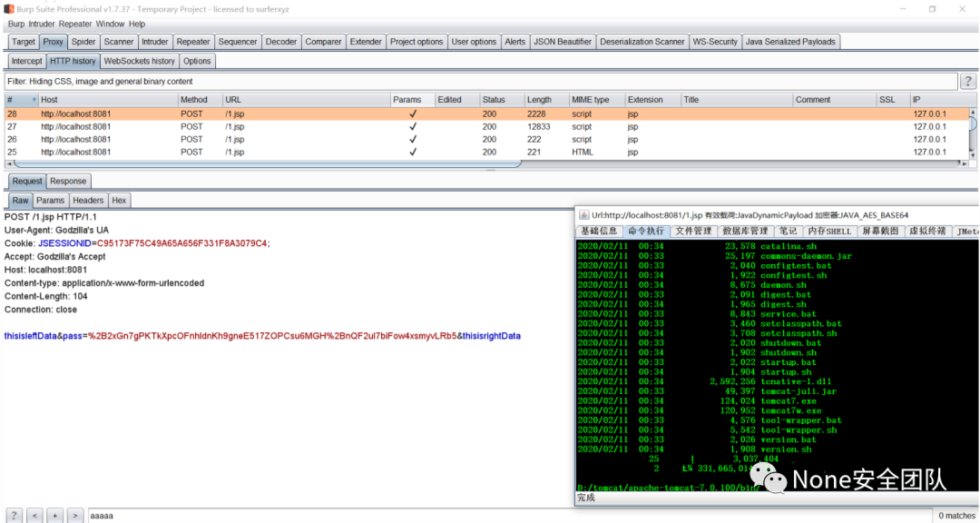Image resolution: width=980 pixels, height=523 pixels.
Task: Click the plus search options button
Action: (x=55, y=516)
